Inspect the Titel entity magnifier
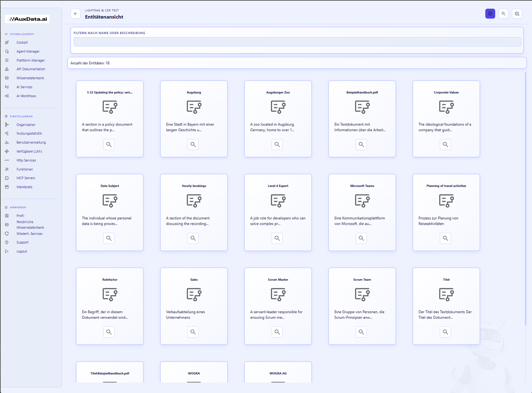The height and width of the screenshot is (393, 532). [446, 332]
